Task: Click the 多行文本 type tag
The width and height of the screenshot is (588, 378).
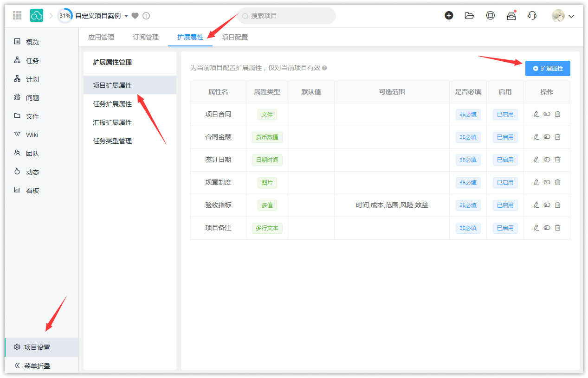Action: (x=267, y=228)
